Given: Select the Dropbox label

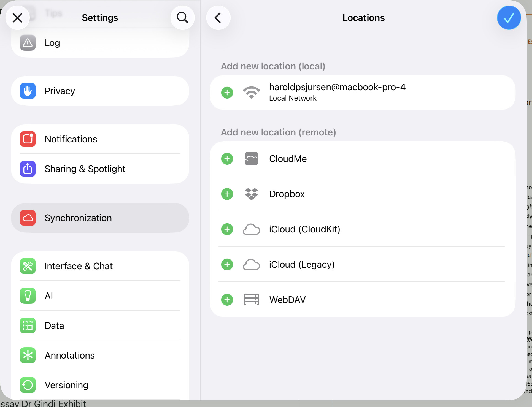Looking at the screenshot, I should [287, 194].
